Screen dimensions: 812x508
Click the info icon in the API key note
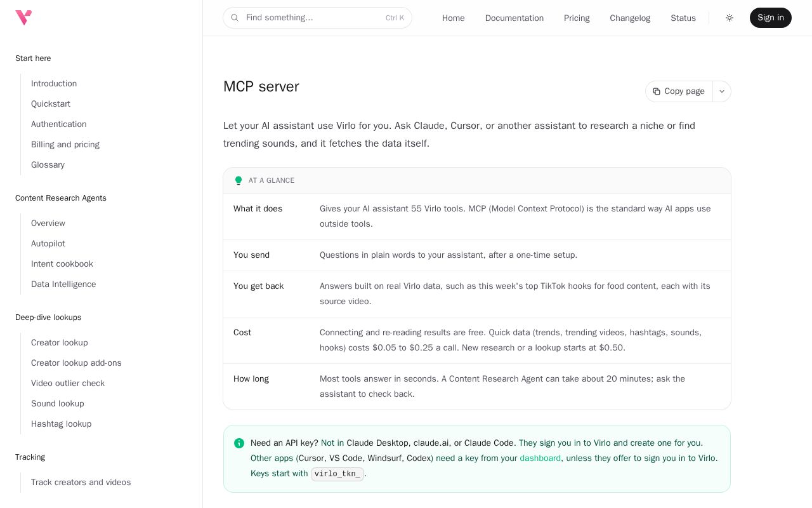pos(239,443)
